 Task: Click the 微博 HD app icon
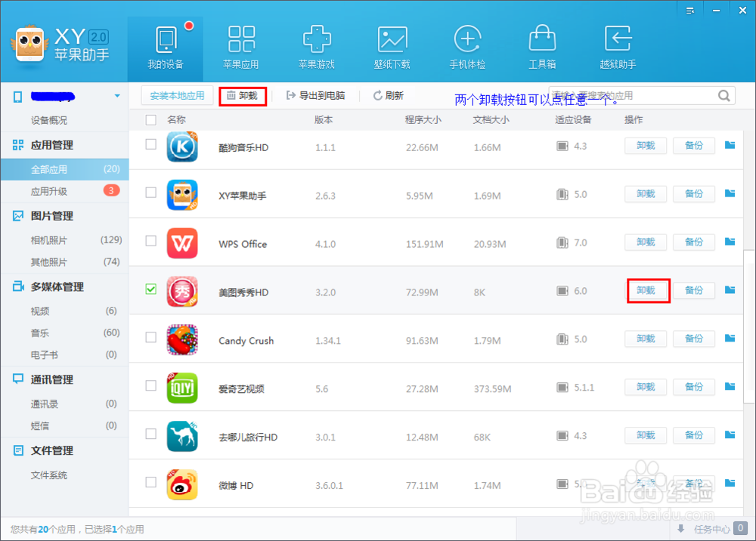click(182, 484)
